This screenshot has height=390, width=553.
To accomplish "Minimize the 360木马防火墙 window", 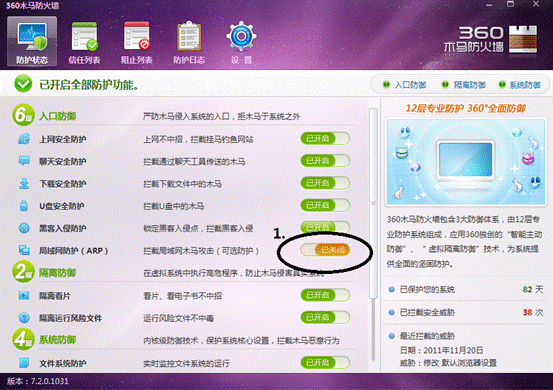I will pyautogui.click(x=489, y=5).
